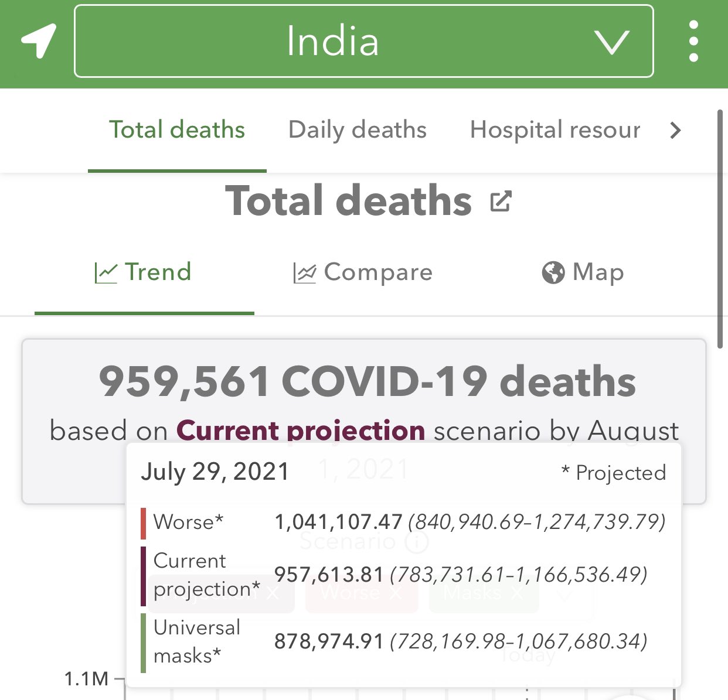Open the external link icon beside Total deaths
This screenshot has height=700, width=728.
[x=501, y=202]
